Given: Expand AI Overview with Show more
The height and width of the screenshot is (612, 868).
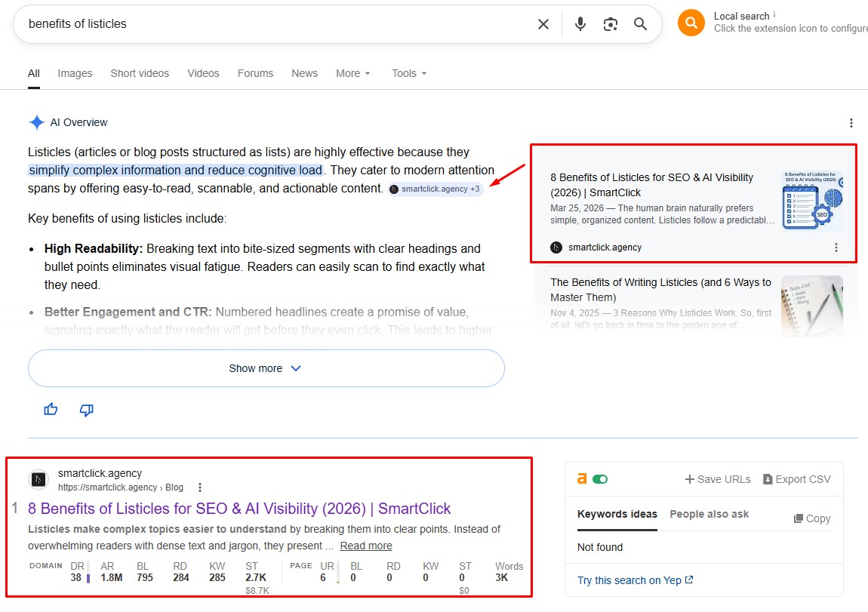Looking at the screenshot, I should click(x=266, y=368).
